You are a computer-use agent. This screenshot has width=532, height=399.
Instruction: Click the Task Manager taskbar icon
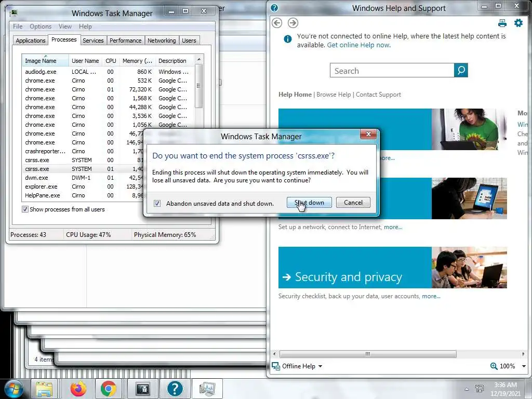coord(207,389)
